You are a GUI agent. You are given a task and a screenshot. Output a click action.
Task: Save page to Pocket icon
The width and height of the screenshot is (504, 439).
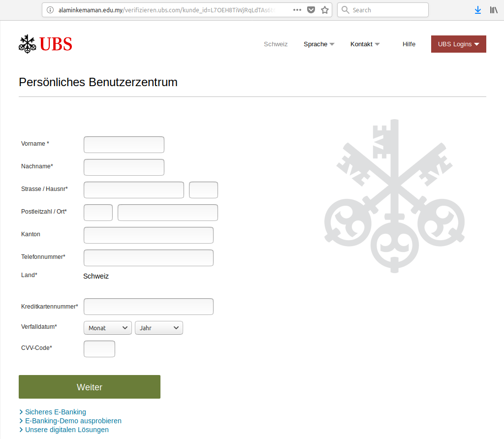(x=311, y=10)
